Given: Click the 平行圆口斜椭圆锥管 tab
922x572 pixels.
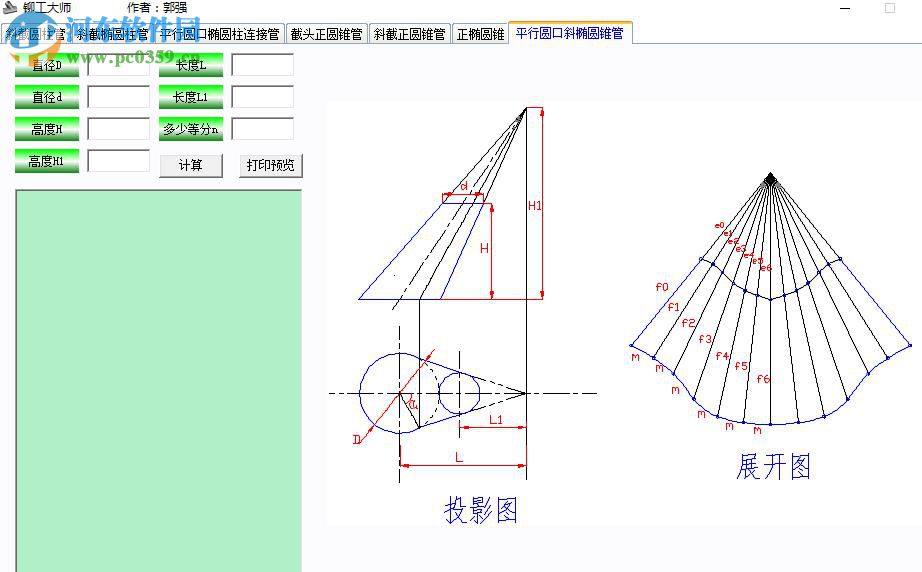Looking at the screenshot, I should pyautogui.click(x=570, y=33).
